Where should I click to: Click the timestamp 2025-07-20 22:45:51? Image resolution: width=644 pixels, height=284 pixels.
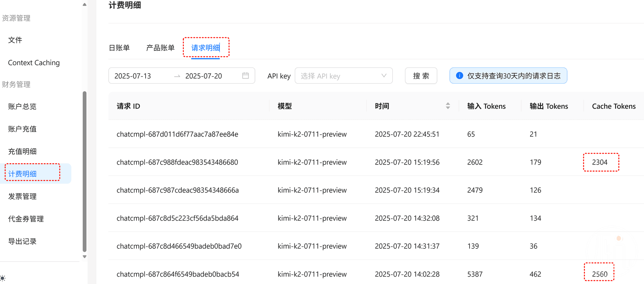click(407, 134)
